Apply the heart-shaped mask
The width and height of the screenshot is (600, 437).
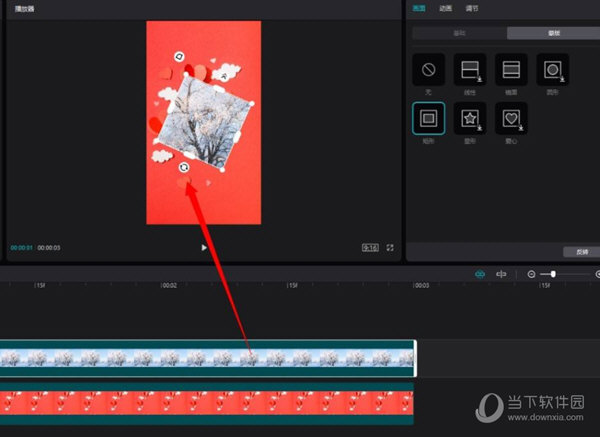tap(511, 119)
